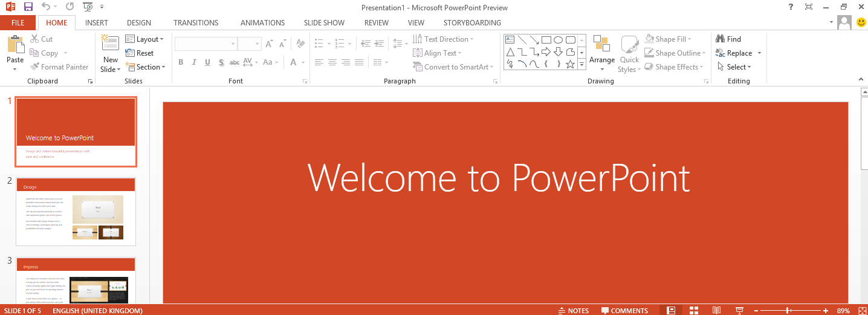
Task: Click the zoom slider in status bar
Action: (786, 310)
